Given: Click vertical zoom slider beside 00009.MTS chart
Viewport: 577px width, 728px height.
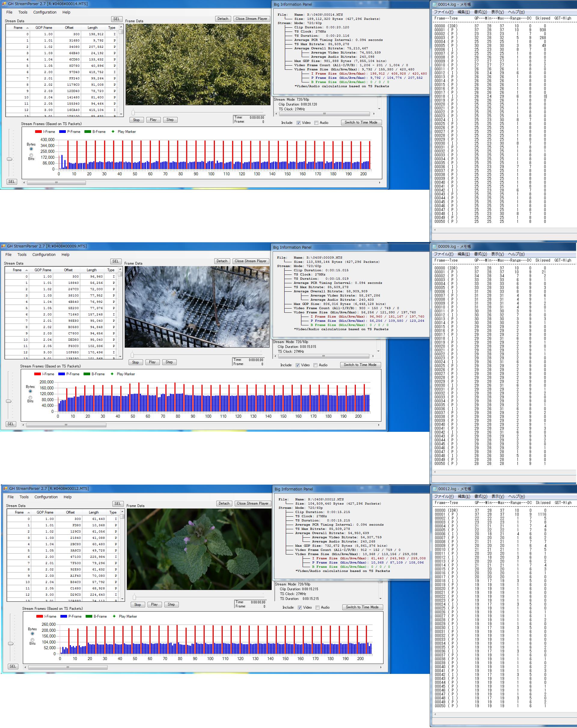Looking at the screenshot, I should click(9, 401).
